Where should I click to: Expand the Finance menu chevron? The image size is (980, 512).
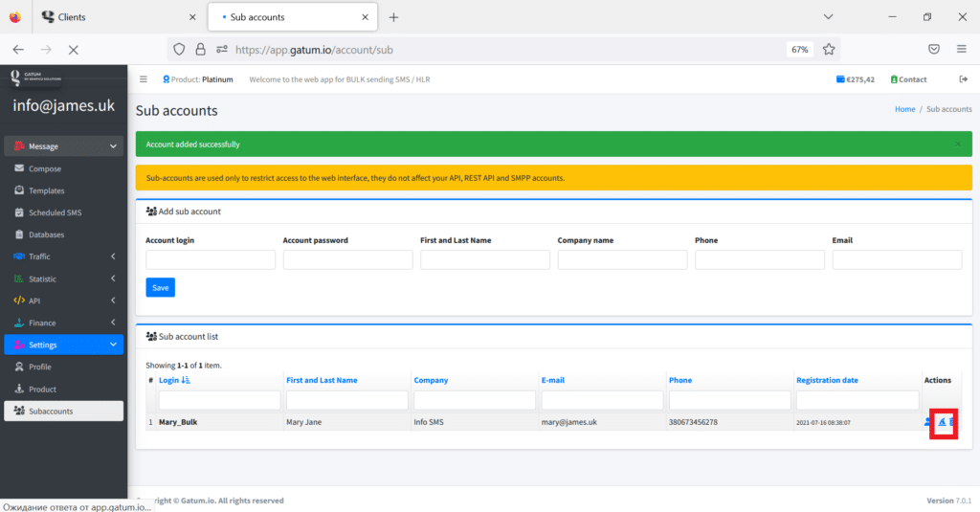pos(113,323)
